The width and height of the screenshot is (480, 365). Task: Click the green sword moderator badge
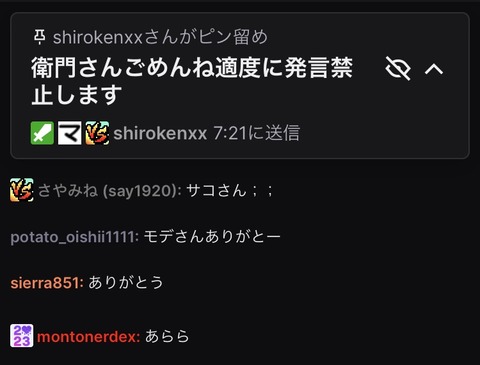pyautogui.click(x=42, y=133)
